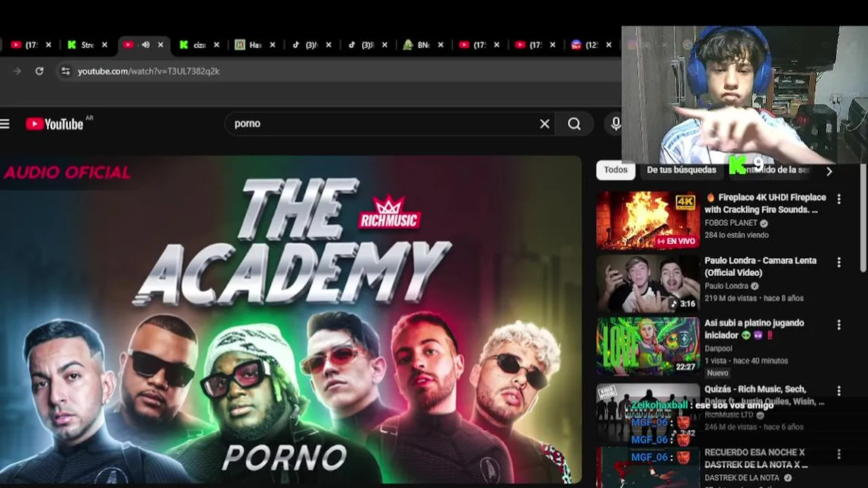868x488 pixels.
Task: Start voice search with microphone icon
Action: (x=615, y=123)
